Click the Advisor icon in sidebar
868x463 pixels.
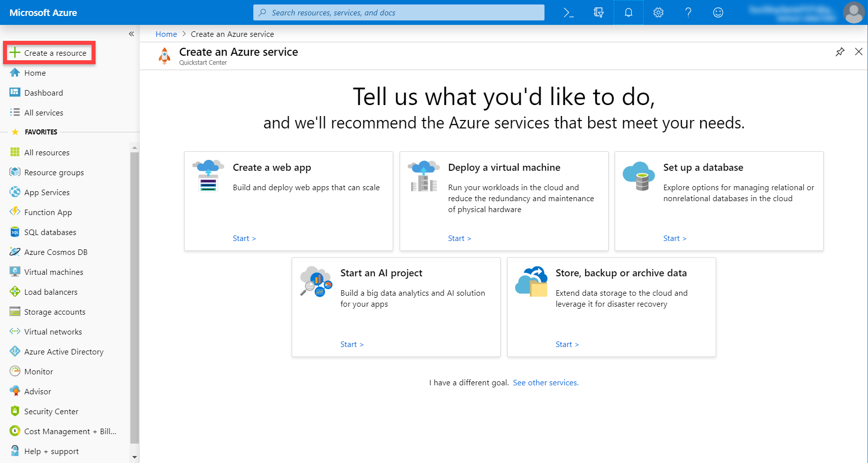tap(15, 391)
